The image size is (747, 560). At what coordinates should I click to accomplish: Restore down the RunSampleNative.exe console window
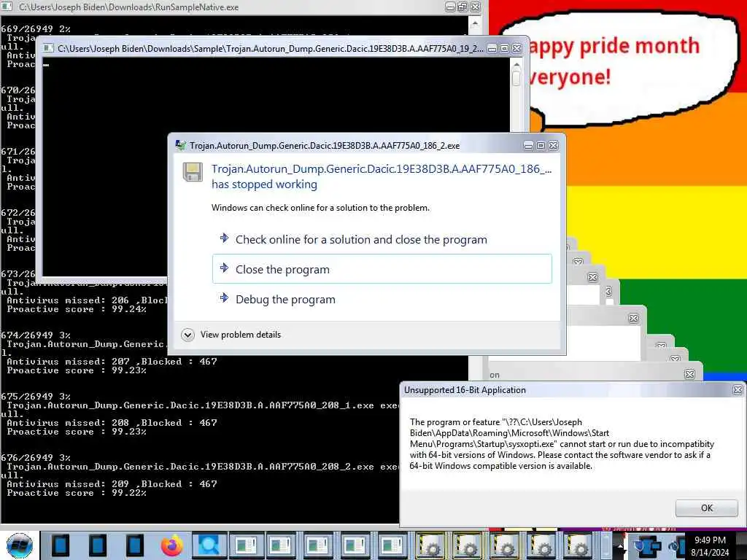point(462,7)
